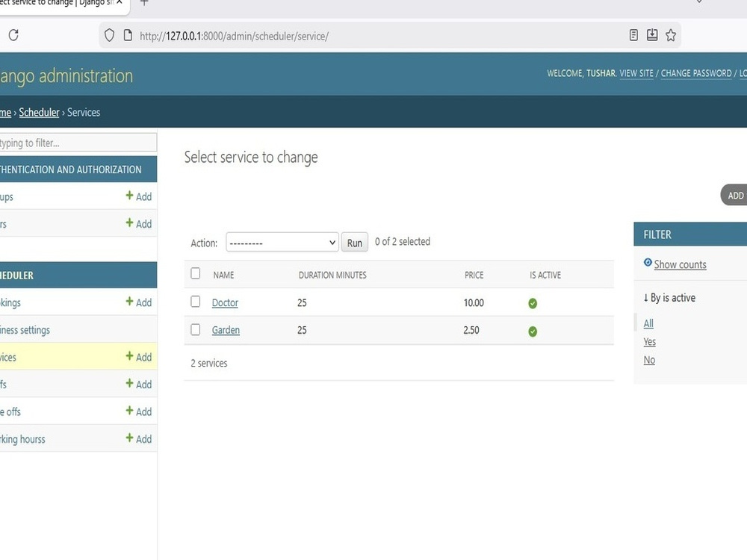Go to Scheduler breadcrumb link
The height and width of the screenshot is (560, 747).
coord(39,113)
